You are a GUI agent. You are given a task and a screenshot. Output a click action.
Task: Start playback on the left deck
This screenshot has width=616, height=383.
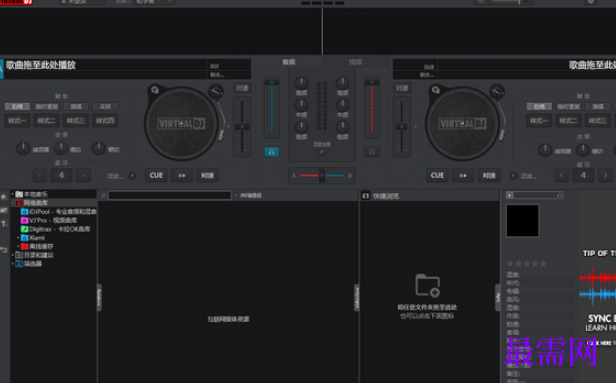tap(182, 175)
